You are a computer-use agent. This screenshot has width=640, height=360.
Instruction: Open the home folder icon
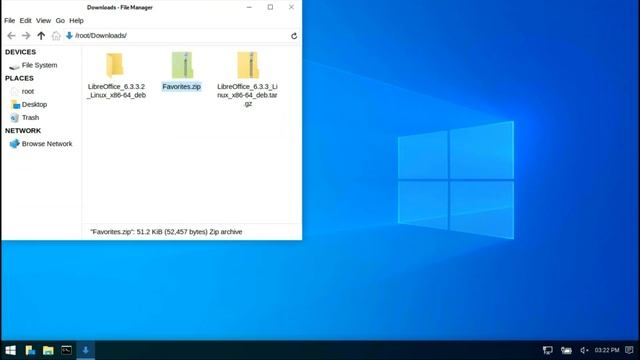coord(56,36)
